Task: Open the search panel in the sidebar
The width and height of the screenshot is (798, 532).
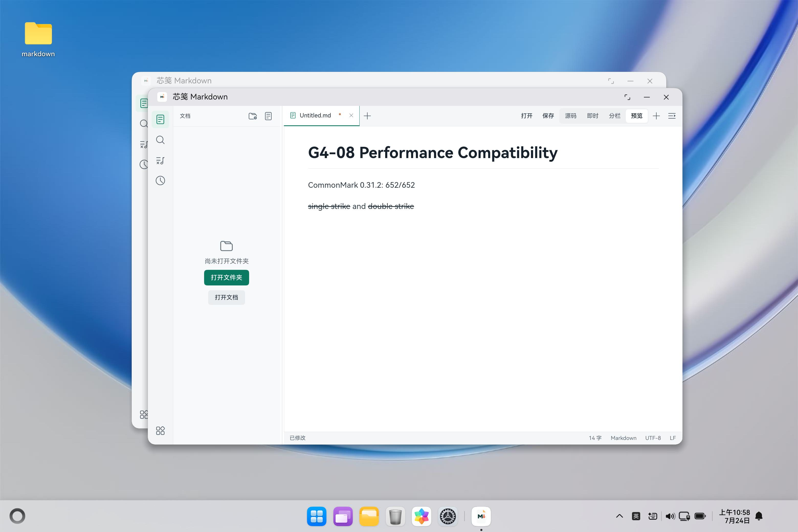Action: 160,140
